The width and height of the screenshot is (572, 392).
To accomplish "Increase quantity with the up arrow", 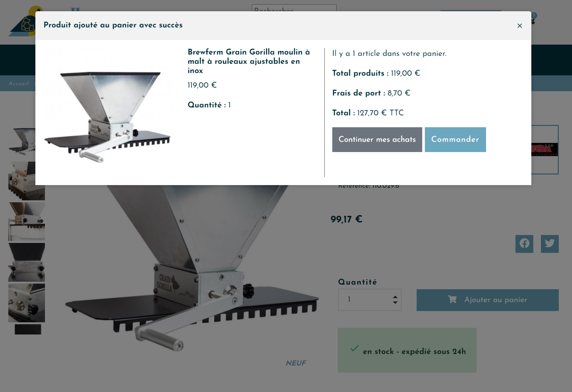I will 395,297.
